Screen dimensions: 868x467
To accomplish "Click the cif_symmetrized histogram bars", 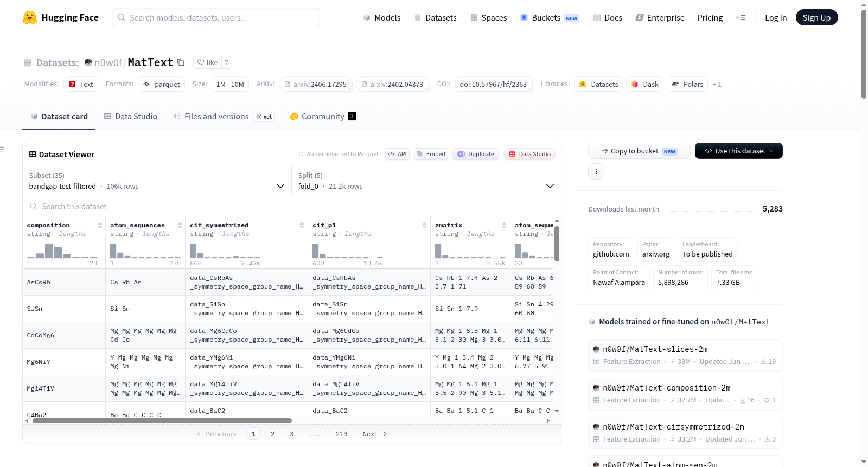I will click(225, 250).
